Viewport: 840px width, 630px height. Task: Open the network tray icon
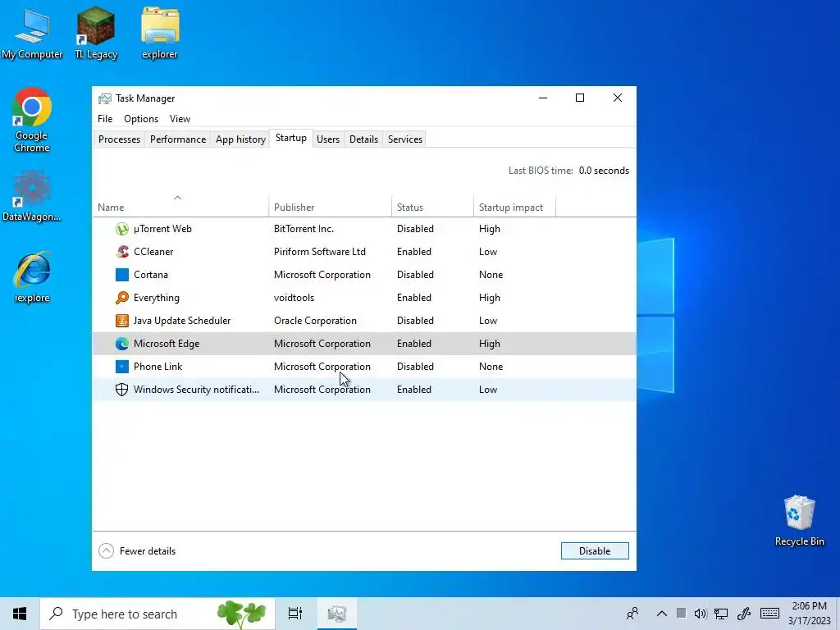(x=721, y=614)
